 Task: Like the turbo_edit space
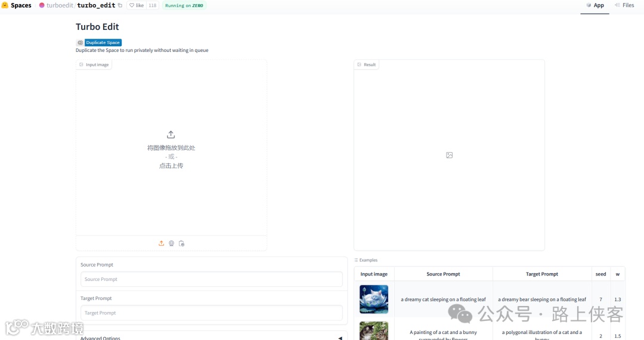click(x=137, y=5)
